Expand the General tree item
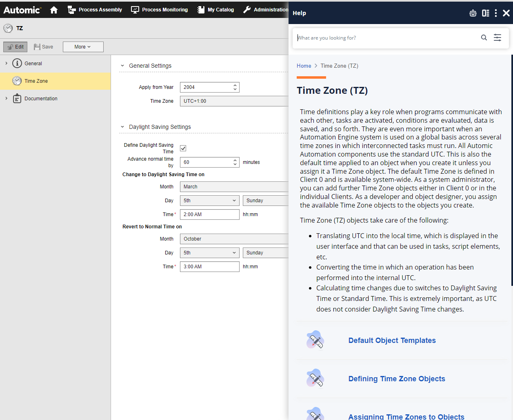 pyautogui.click(x=7, y=63)
